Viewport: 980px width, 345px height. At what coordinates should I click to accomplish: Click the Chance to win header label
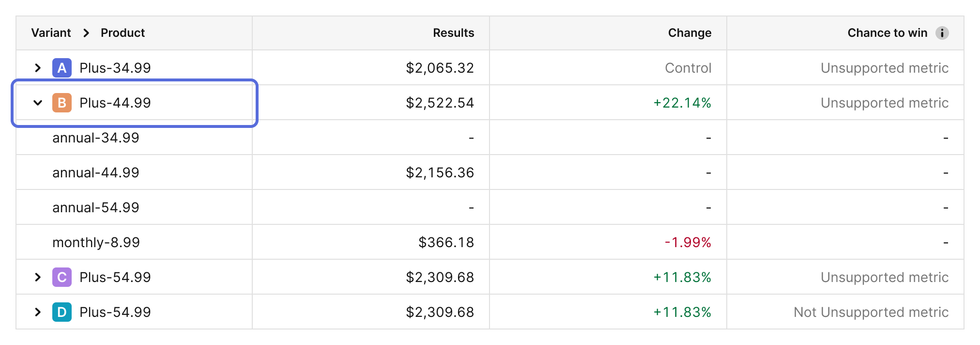(887, 33)
